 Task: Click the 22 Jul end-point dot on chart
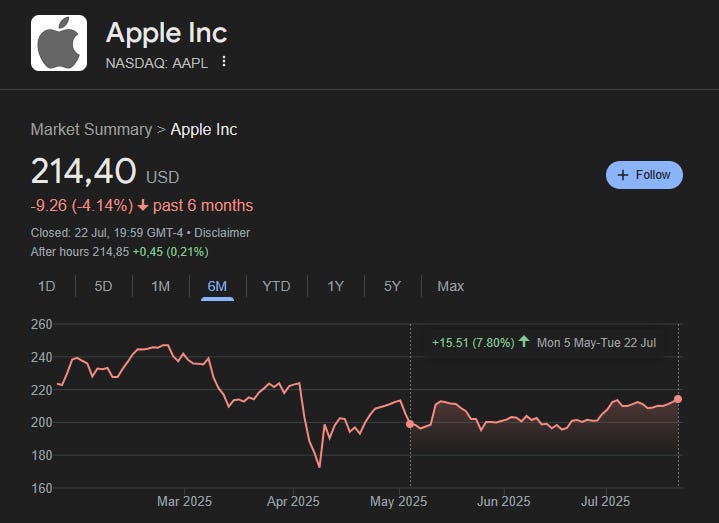click(678, 399)
